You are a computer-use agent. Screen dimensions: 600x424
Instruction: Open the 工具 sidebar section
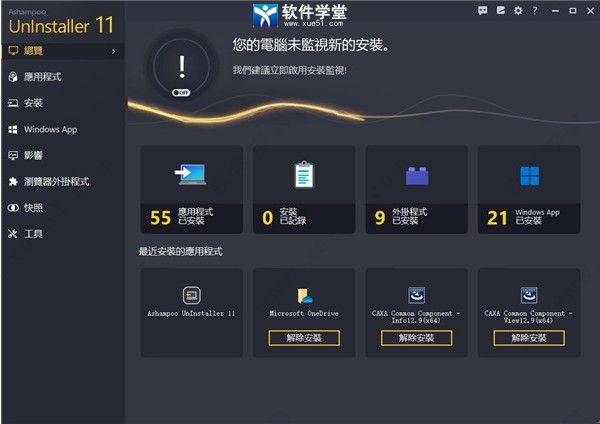tap(63, 234)
